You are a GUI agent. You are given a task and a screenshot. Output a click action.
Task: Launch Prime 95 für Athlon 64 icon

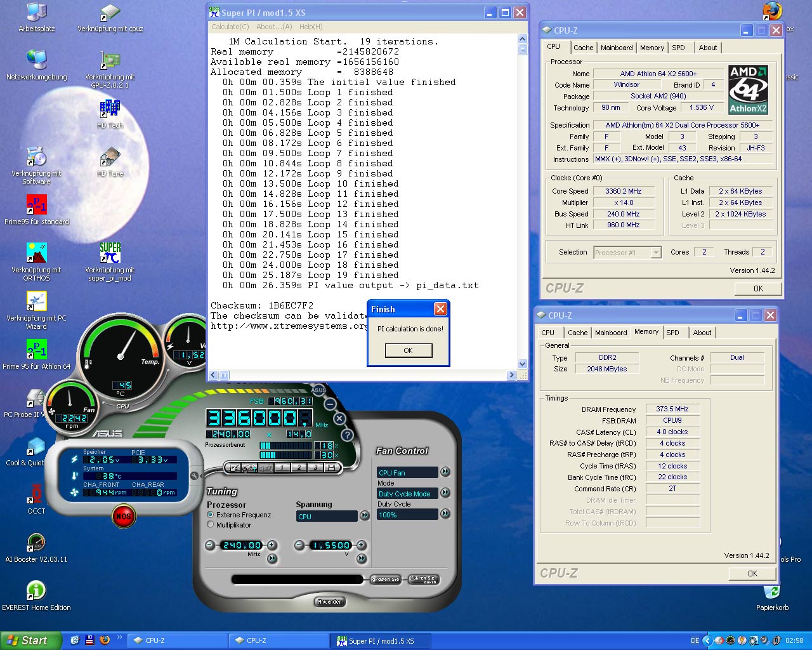(x=37, y=355)
